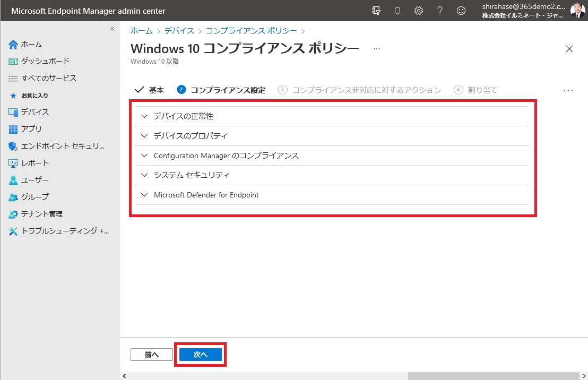
Task: Open the ellipsis menu beside page title
Action: pyautogui.click(x=377, y=49)
